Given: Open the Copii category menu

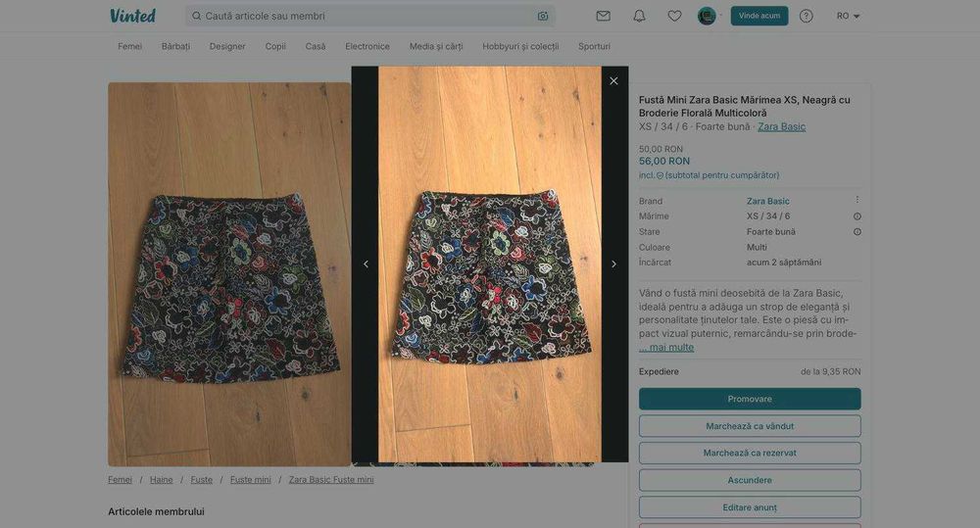Looking at the screenshot, I should (275, 46).
